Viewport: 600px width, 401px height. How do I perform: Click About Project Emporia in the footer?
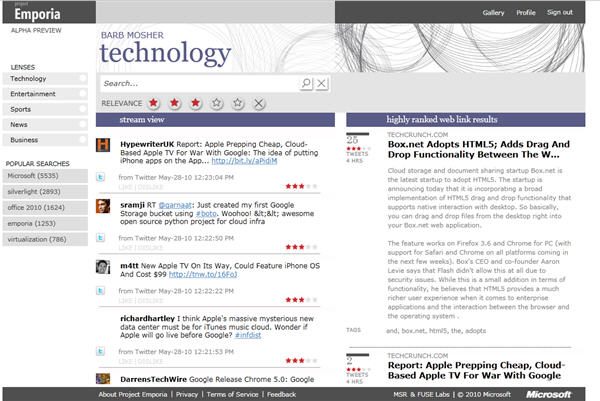pos(133,394)
